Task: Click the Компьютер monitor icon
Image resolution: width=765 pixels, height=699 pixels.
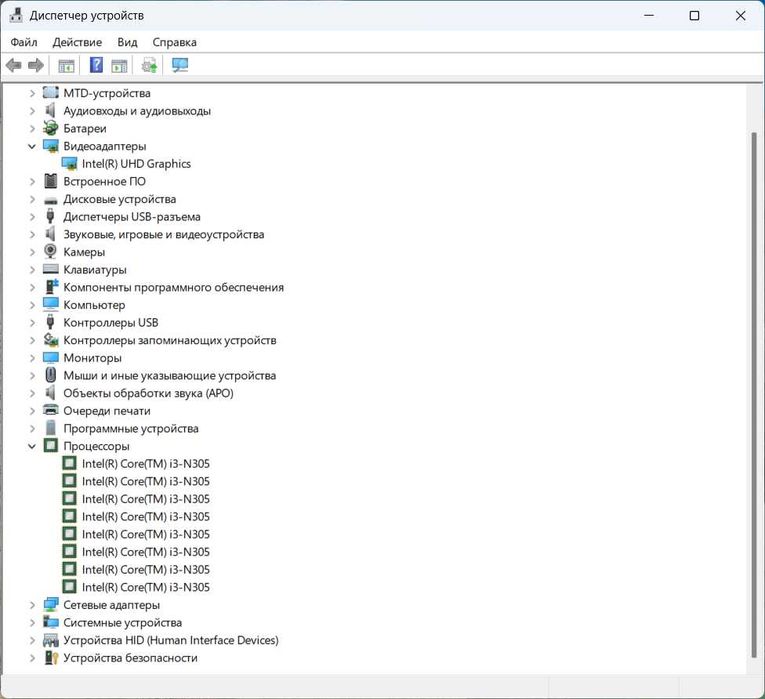Action: 50,304
